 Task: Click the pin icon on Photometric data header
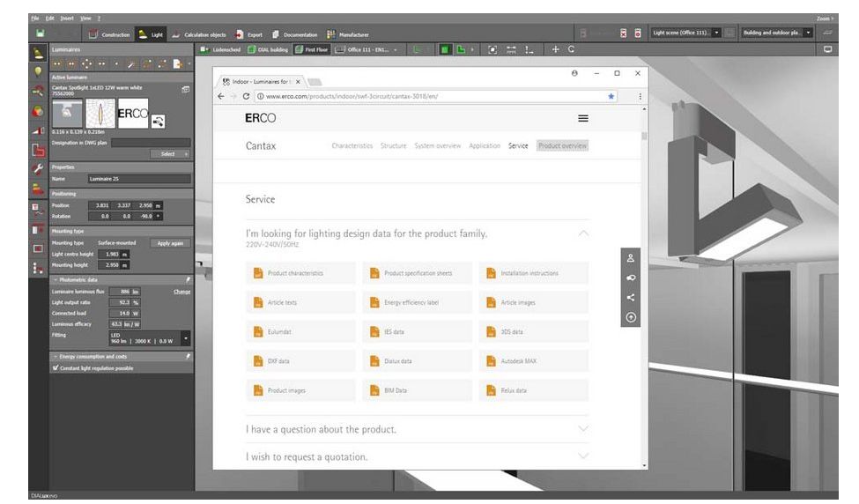[188, 279]
